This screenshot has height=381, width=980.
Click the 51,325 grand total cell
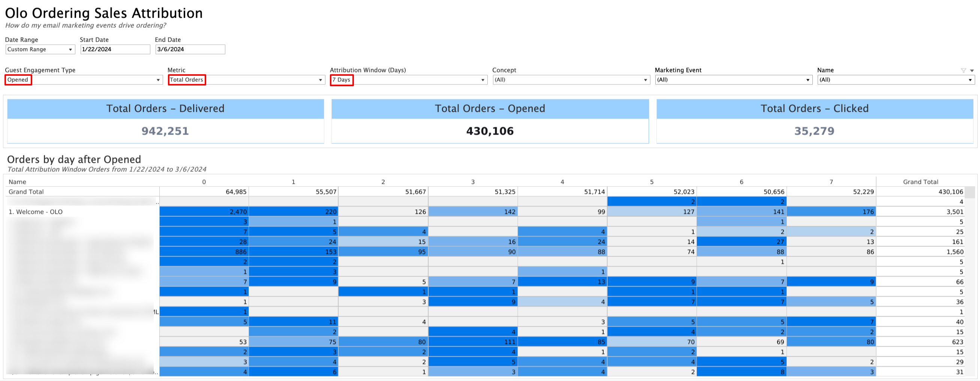pyautogui.click(x=473, y=192)
